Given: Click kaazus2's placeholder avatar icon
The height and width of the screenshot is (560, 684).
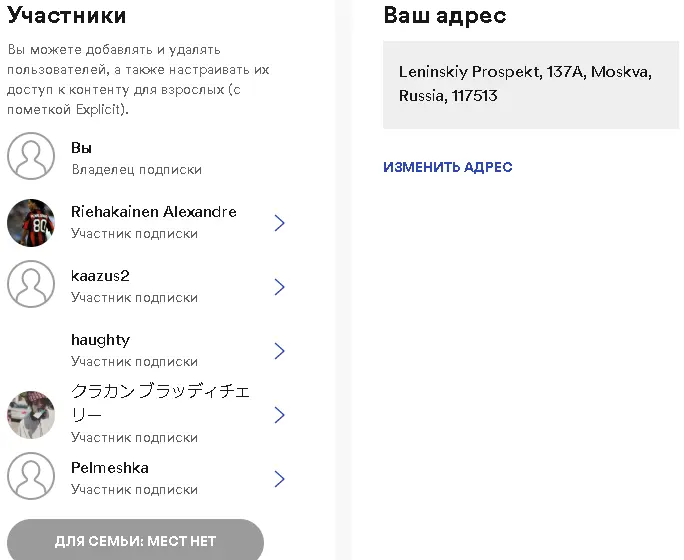Looking at the screenshot, I should click(x=31, y=284).
